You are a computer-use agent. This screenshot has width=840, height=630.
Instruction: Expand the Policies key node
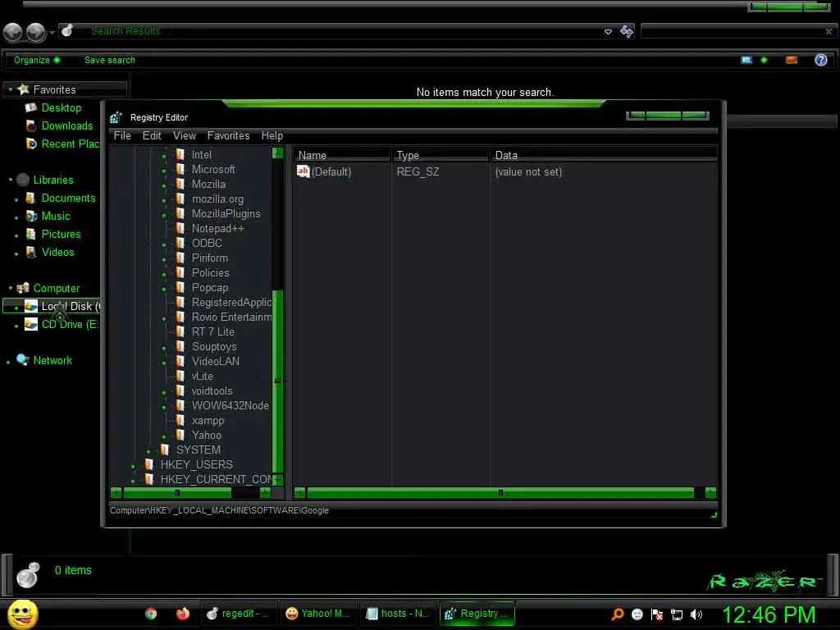pos(164,274)
